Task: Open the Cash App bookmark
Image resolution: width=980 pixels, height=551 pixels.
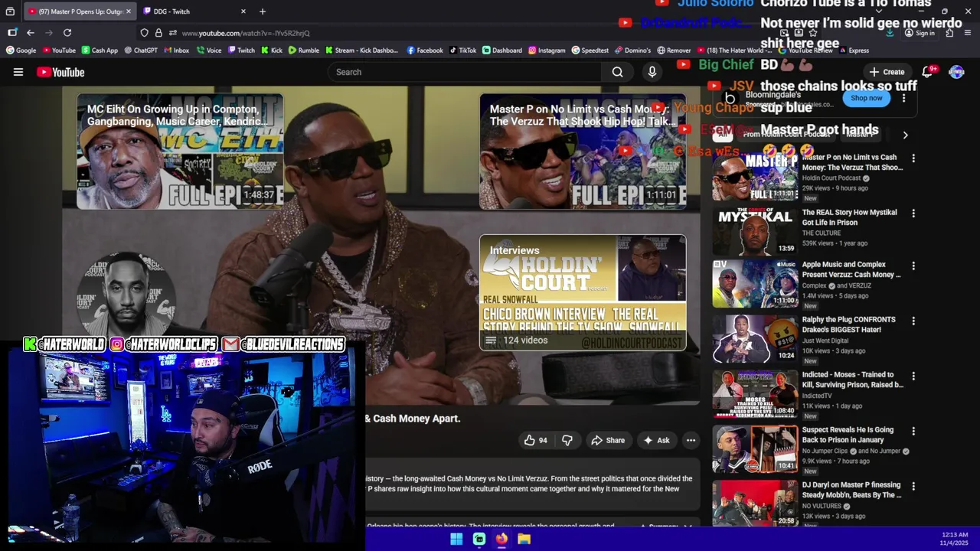Action: tap(100, 51)
